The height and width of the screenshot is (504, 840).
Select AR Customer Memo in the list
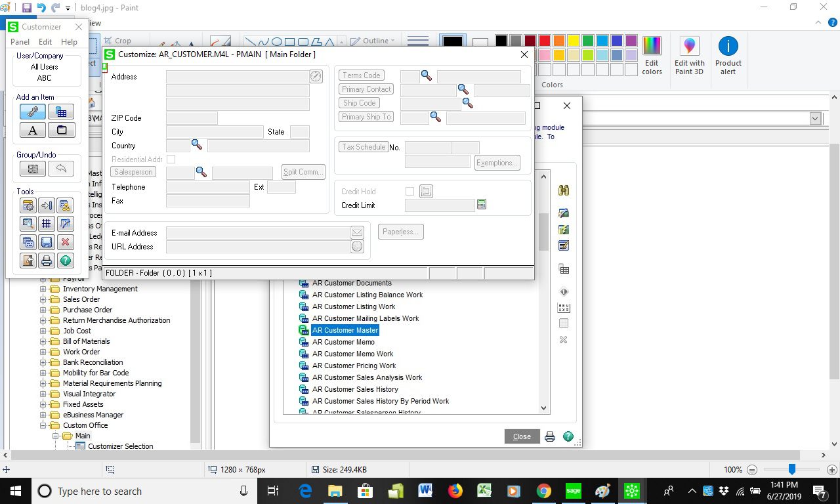(343, 342)
